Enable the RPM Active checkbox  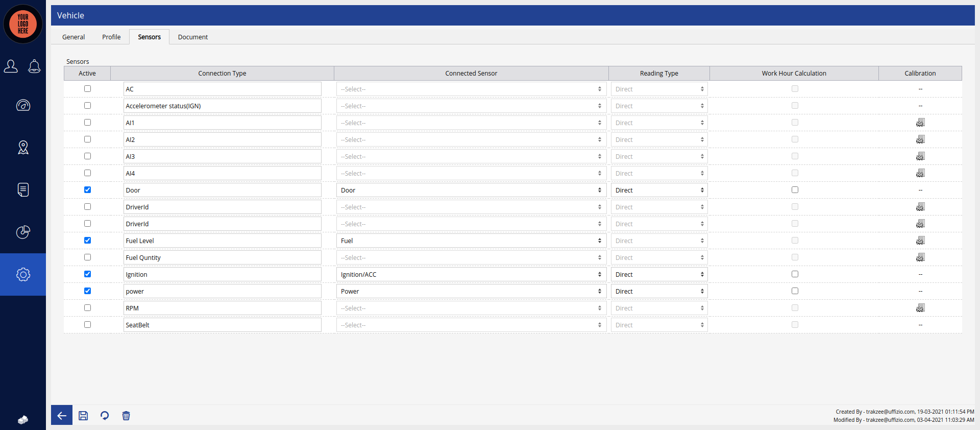[x=87, y=308]
